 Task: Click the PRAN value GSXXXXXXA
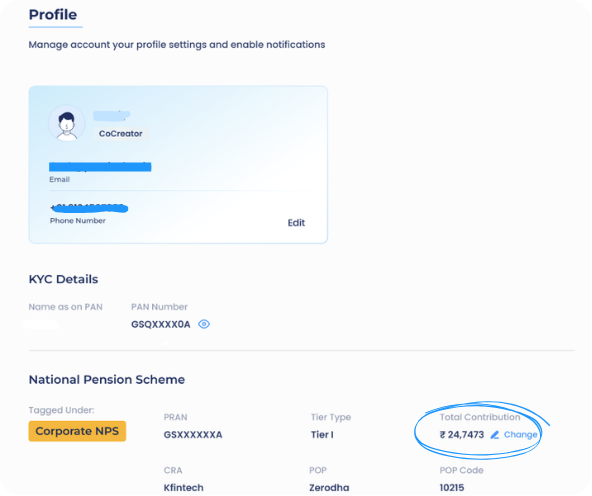click(x=193, y=435)
